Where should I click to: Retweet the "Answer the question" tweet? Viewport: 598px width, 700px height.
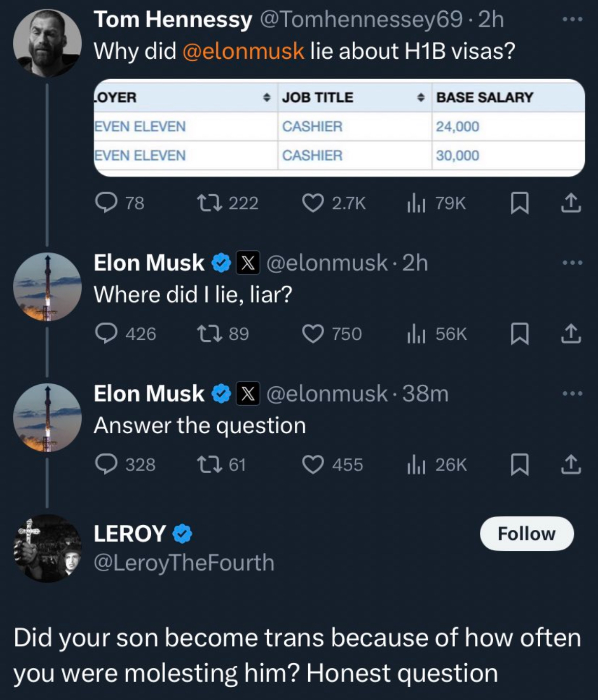coord(209,464)
